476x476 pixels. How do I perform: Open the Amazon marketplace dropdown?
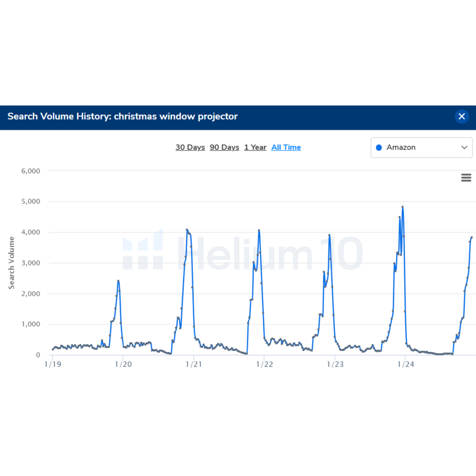coord(421,148)
